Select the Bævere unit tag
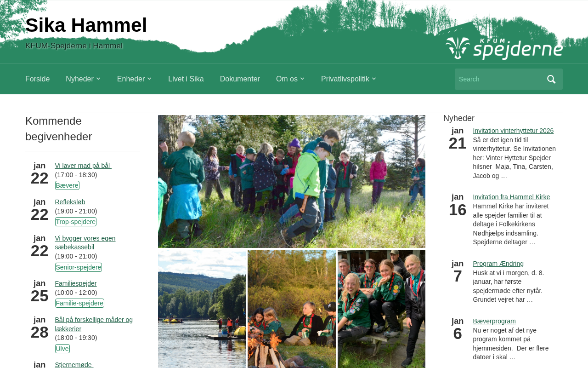Image resolution: width=588 pixels, height=368 pixels. [x=67, y=185]
